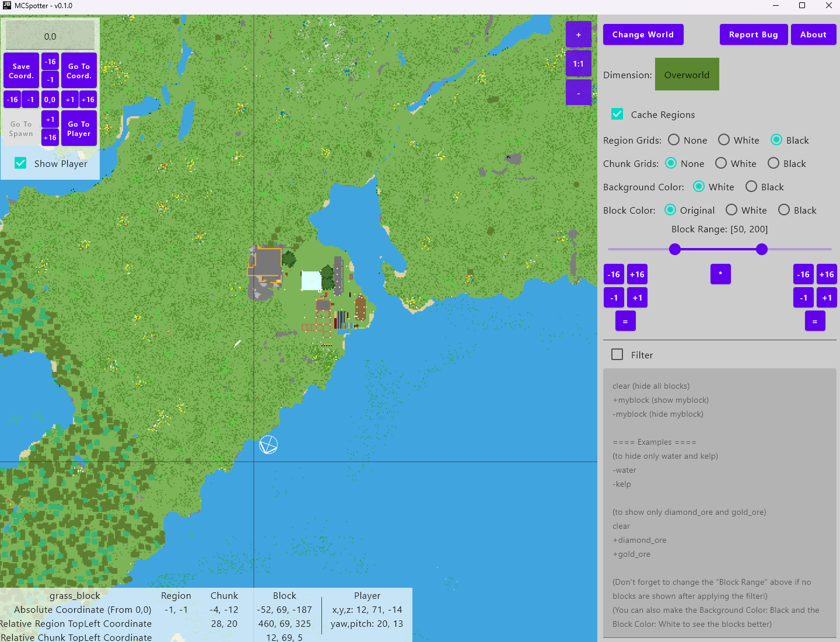Reset zoom with the 1:1 button
The height and width of the screenshot is (642, 840).
click(579, 64)
